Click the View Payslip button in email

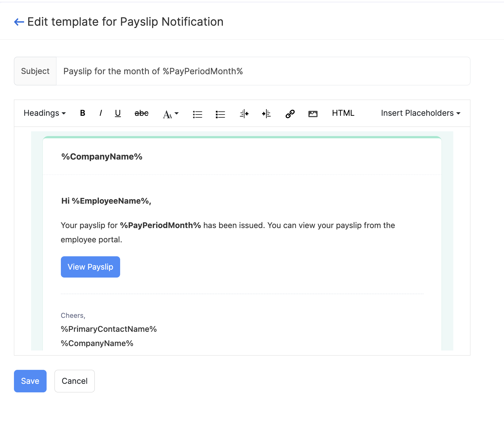click(x=90, y=267)
